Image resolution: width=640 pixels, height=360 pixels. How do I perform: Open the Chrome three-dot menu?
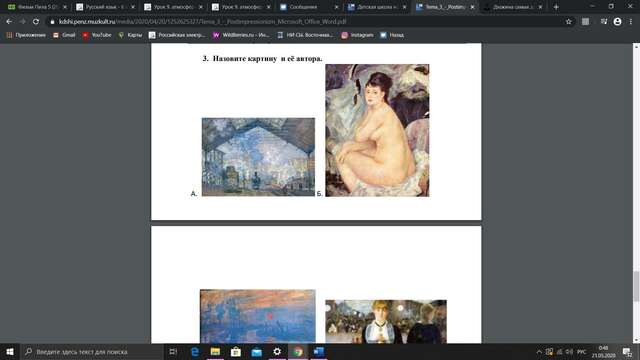pos(631,22)
